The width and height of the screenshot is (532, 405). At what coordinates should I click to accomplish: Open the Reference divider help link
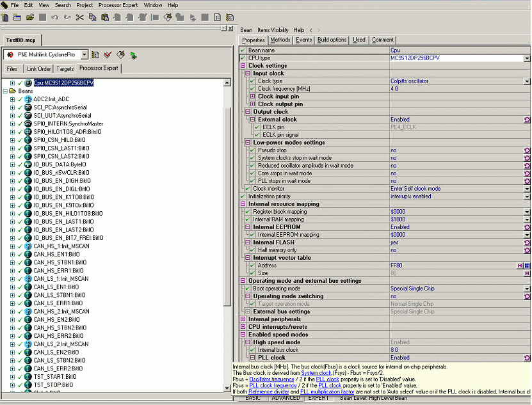coord(269,392)
